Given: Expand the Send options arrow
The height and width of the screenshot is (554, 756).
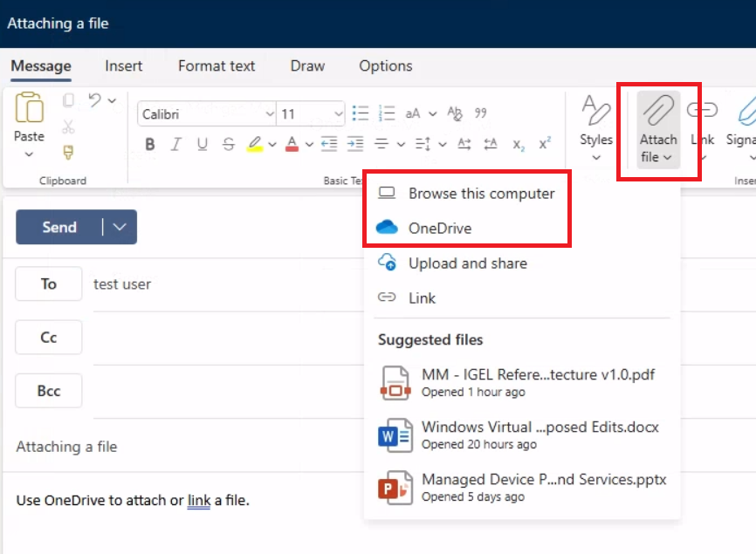Looking at the screenshot, I should click(120, 228).
